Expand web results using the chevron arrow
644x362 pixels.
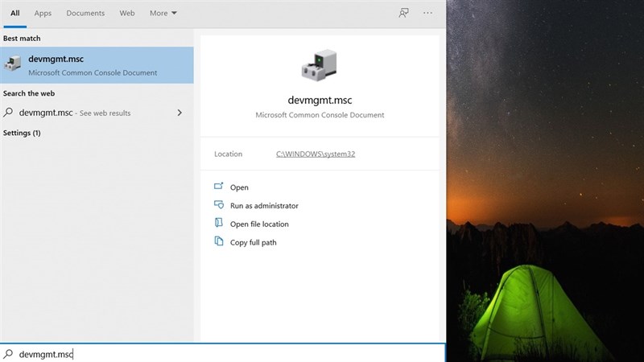coord(180,113)
